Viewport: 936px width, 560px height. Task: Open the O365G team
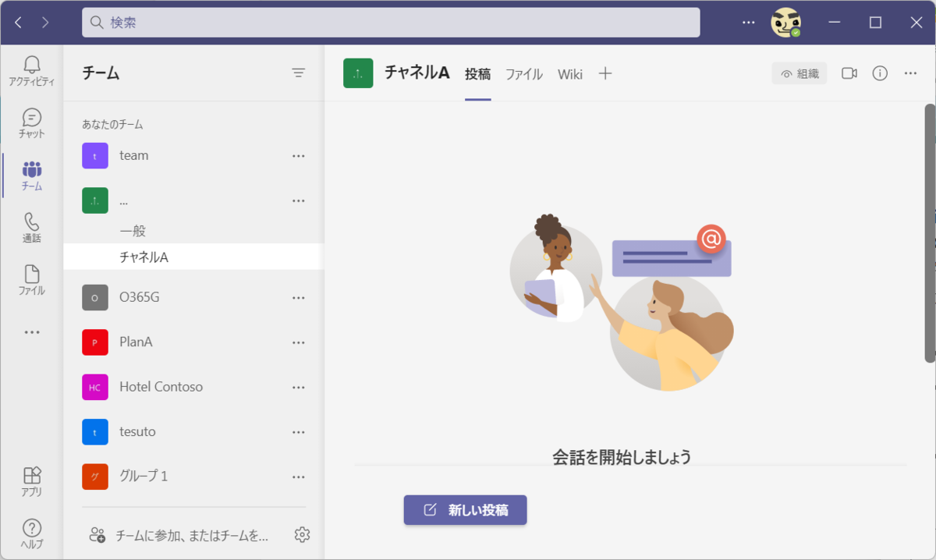tap(193, 298)
